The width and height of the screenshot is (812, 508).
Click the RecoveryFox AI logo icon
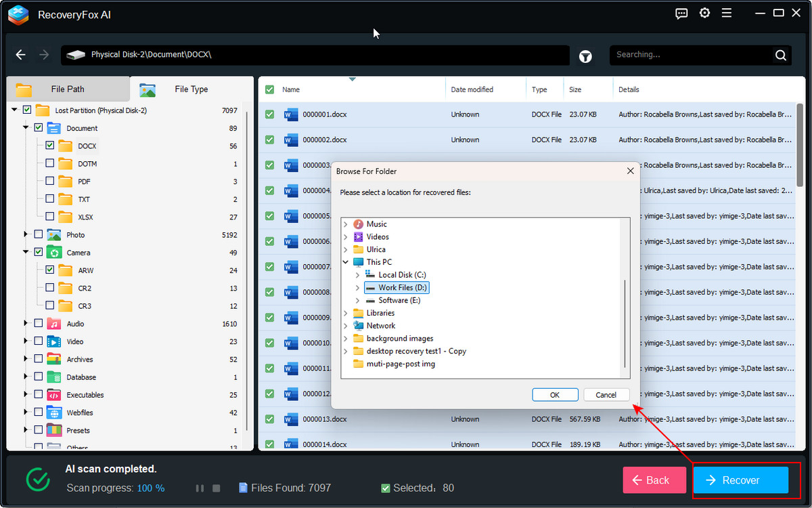pos(18,15)
